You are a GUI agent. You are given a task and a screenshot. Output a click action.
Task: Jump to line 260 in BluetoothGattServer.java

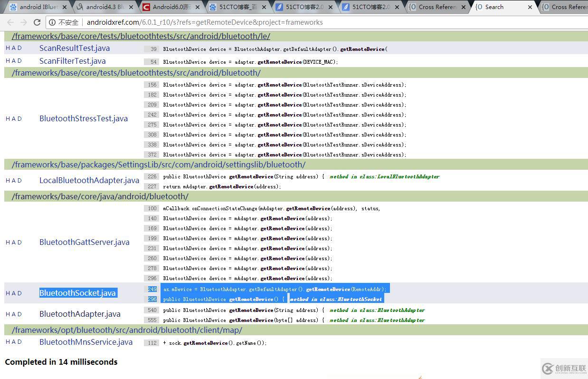point(152,258)
